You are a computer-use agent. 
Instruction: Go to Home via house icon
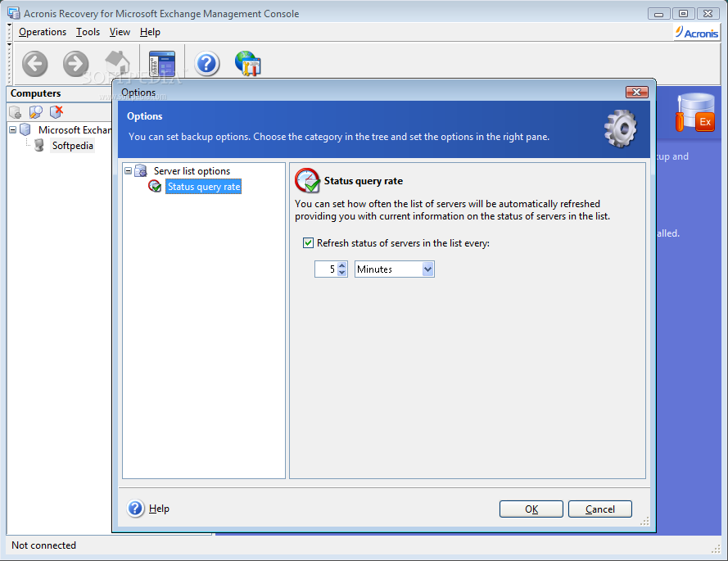click(x=117, y=64)
